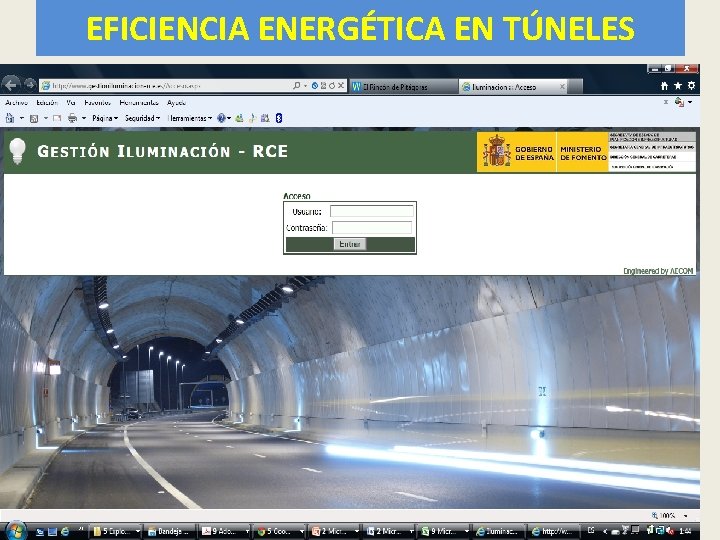Viewport: 720px width, 540px height.
Task: Open the Windows Start orb
Action: coord(15,531)
